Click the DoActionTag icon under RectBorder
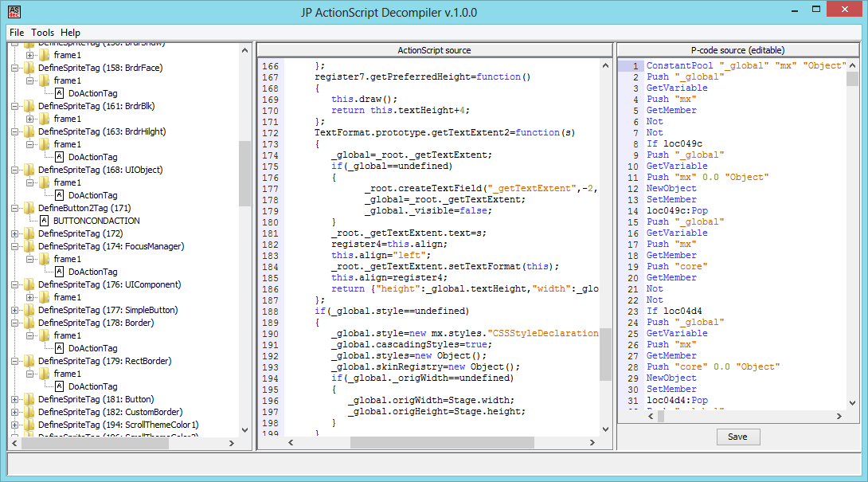The height and width of the screenshot is (482, 868). tap(59, 386)
